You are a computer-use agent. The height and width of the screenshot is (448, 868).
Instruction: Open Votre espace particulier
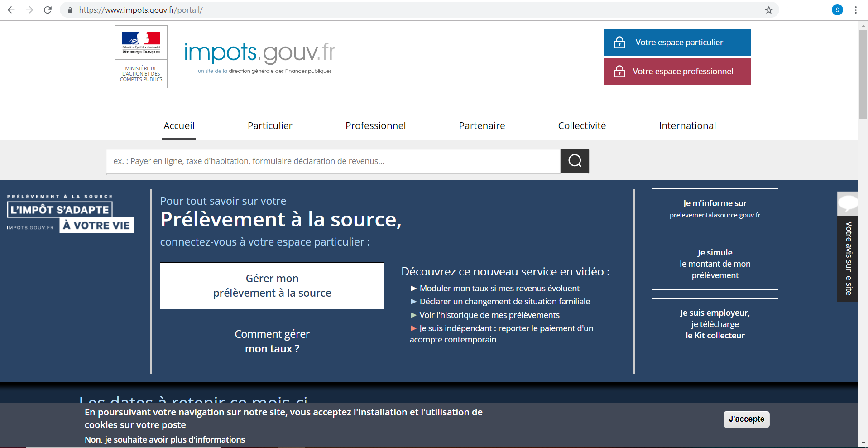click(677, 43)
